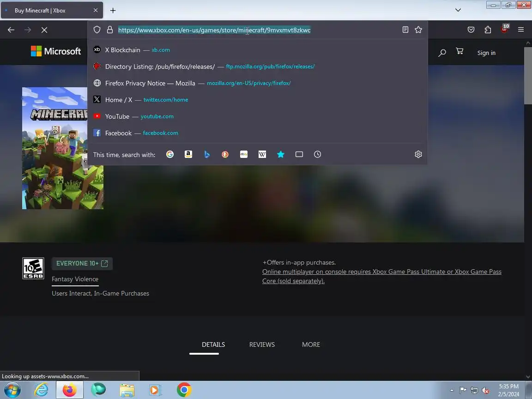Click the Action Center flag tray icon
This screenshot has width=532, height=399.
pyautogui.click(x=463, y=390)
